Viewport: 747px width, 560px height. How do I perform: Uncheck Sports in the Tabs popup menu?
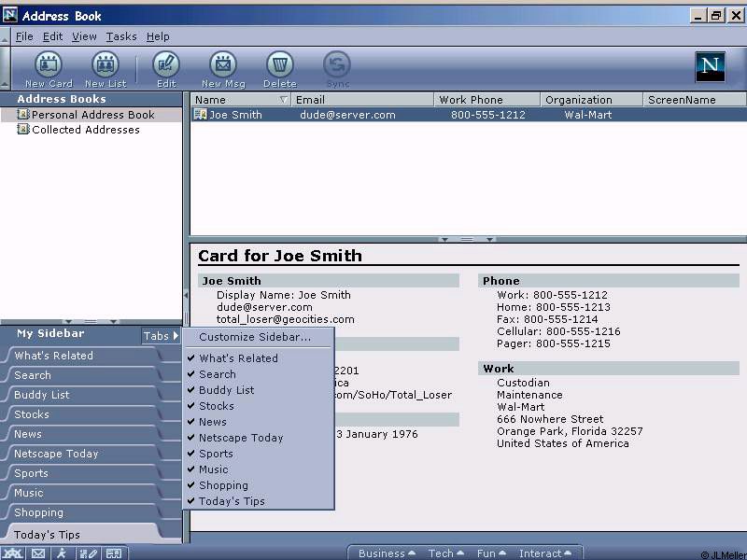pos(191,454)
